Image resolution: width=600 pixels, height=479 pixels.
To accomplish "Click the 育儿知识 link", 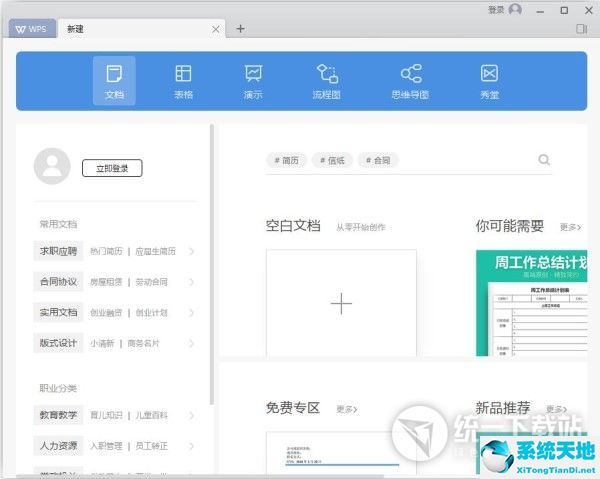I will click(106, 415).
